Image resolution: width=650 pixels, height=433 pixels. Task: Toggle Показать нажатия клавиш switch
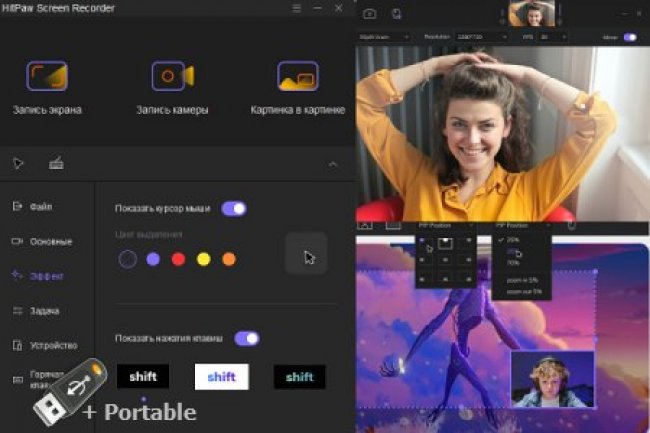(247, 339)
